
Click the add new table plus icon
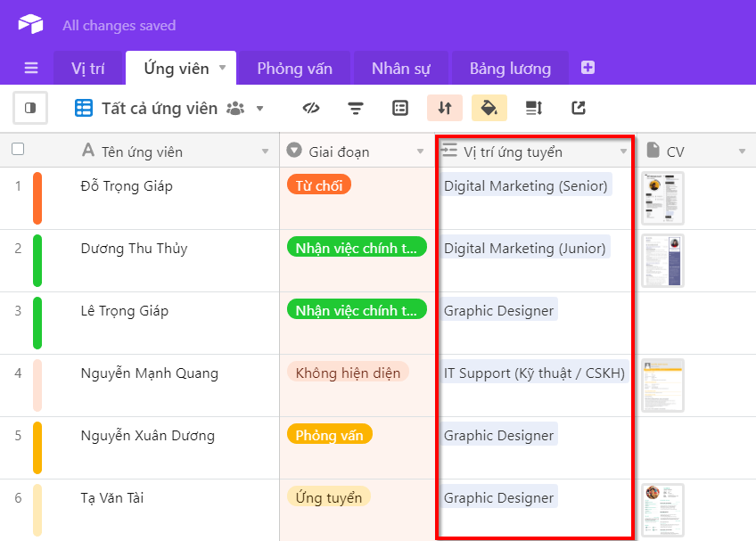coord(588,68)
